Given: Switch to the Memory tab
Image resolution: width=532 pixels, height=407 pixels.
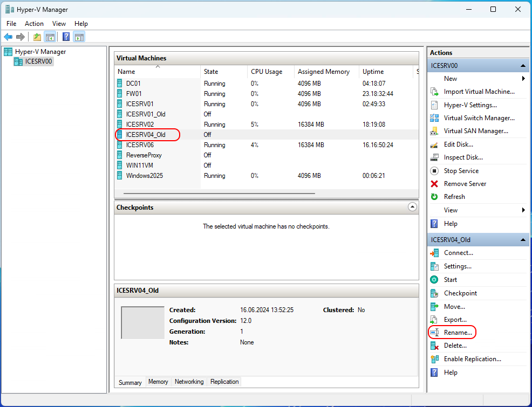Looking at the screenshot, I should (x=158, y=382).
